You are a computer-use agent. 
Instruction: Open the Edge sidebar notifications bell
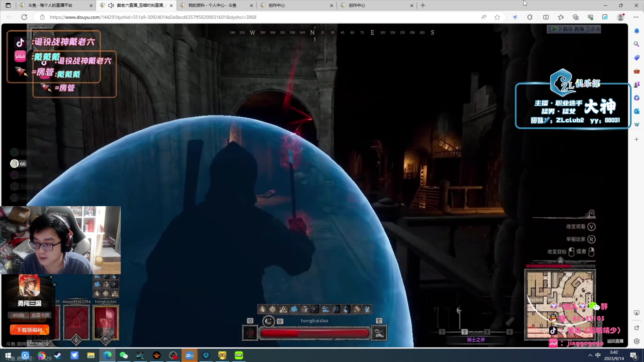[637, 31]
